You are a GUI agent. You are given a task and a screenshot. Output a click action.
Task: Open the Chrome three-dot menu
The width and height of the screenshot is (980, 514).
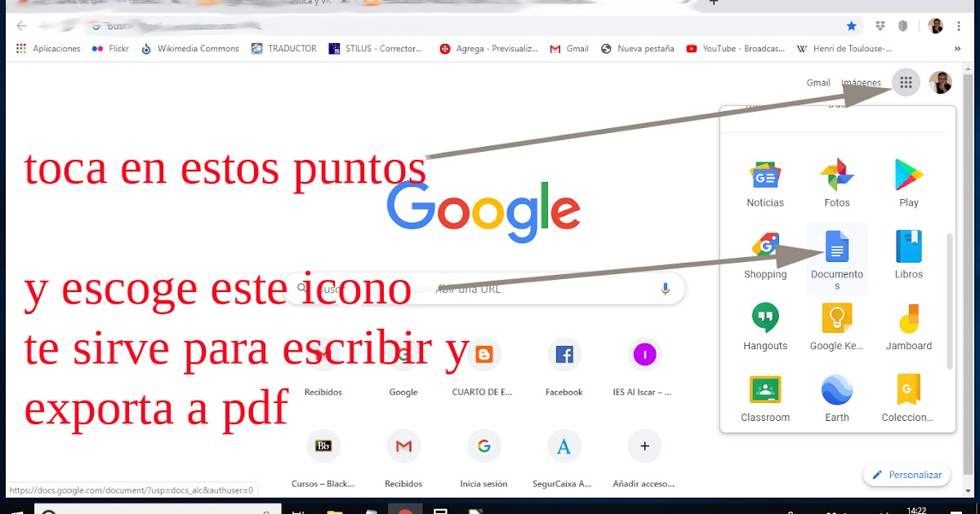[x=959, y=26]
